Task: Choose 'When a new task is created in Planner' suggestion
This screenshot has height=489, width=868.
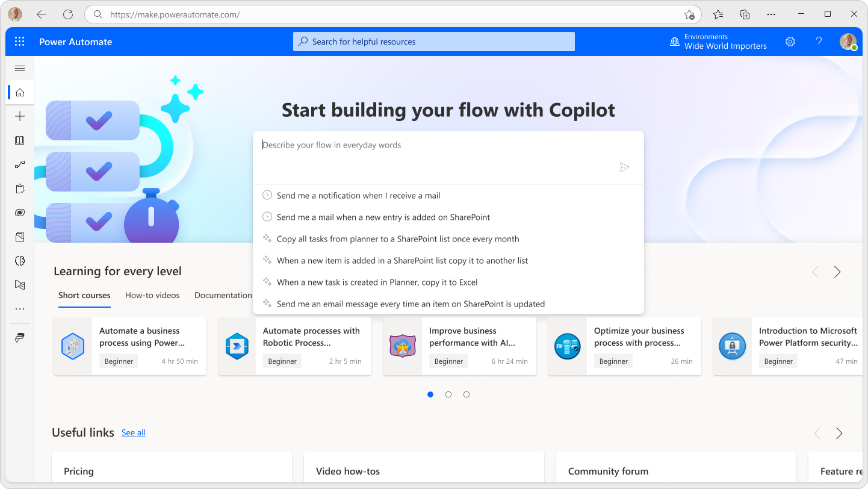Action: (448, 282)
